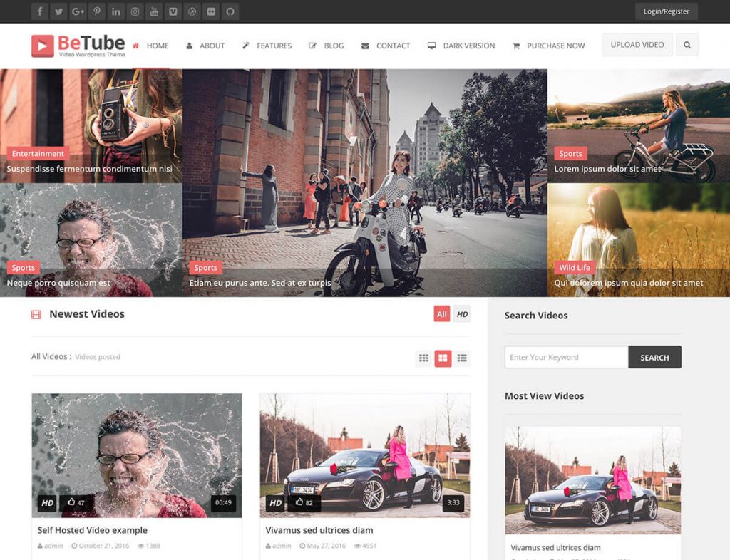Image resolution: width=730 pixels, height=560 pixels.
Task: Switch to list view of videos
Action: (x=462, y=358)
